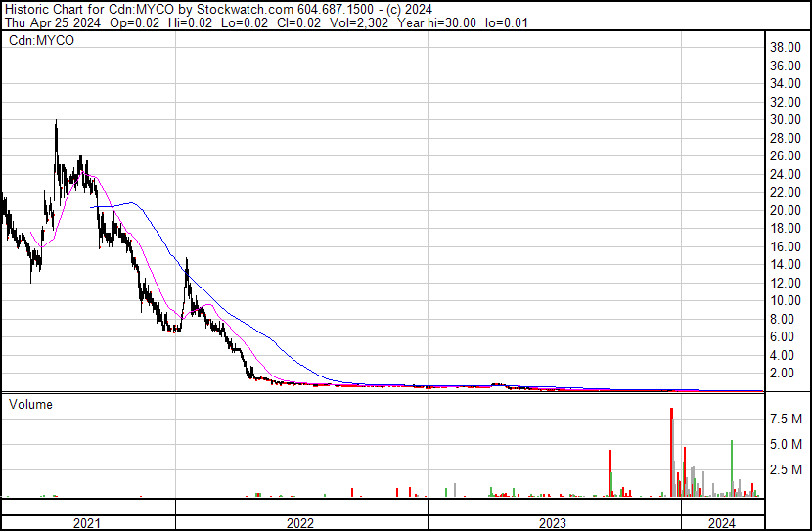The width and height of the screenshot is (812, 531).
Task: Click the 5.0 M volume axis label
Action: coord(787,444)
